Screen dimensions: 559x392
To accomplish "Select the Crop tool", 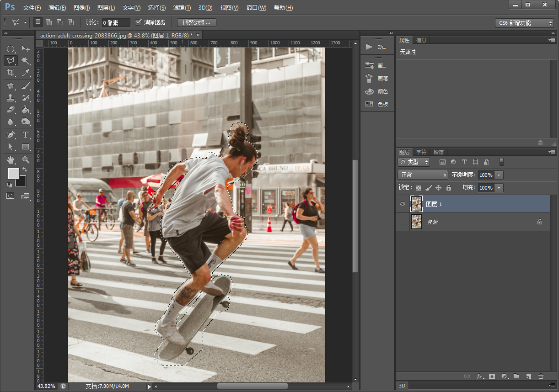I will pyautogui.click(x=11, y=73).
